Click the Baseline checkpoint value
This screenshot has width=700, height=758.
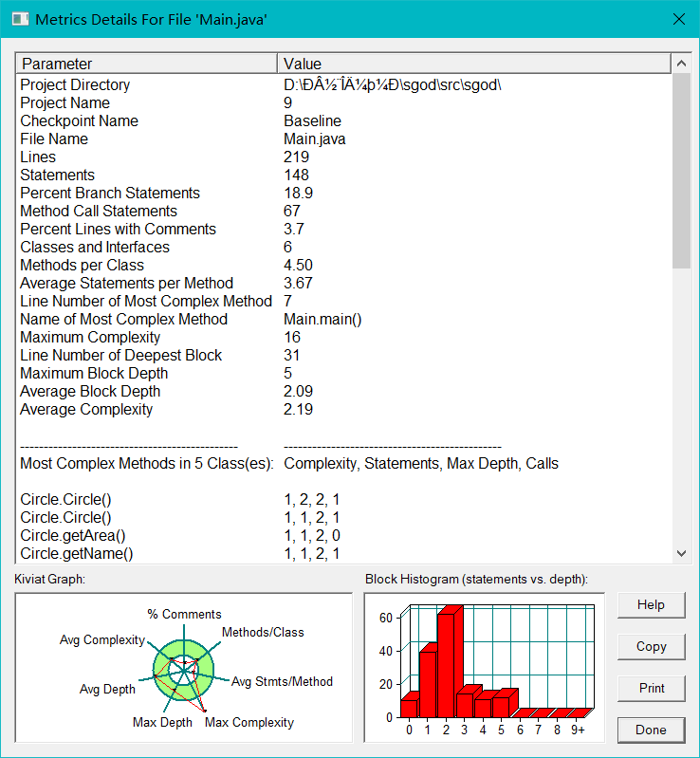coord(312,120)
